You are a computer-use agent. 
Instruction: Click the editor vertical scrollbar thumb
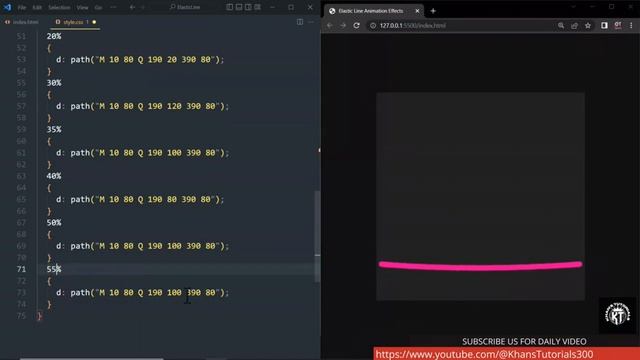(317, 237)
